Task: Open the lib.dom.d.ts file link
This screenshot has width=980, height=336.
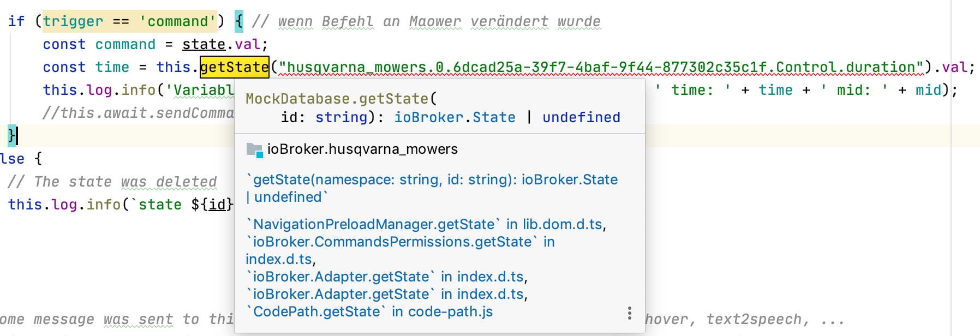Action: point(562,224)
